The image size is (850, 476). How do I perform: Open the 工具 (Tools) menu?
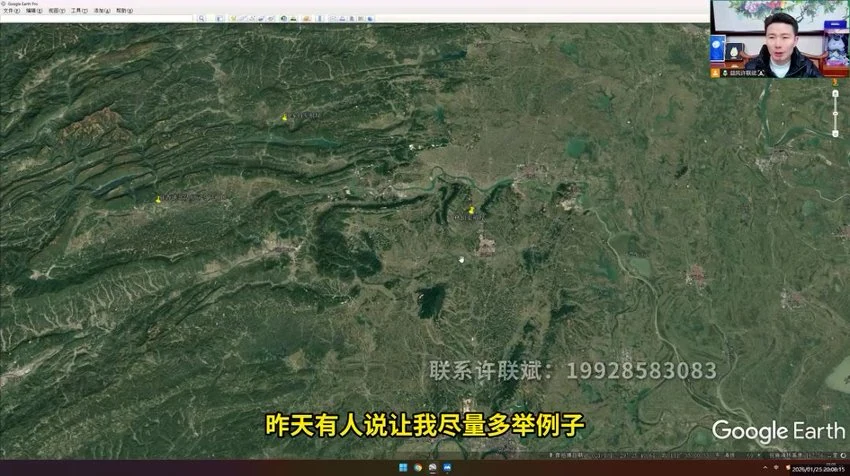click(x=75, y=10)
